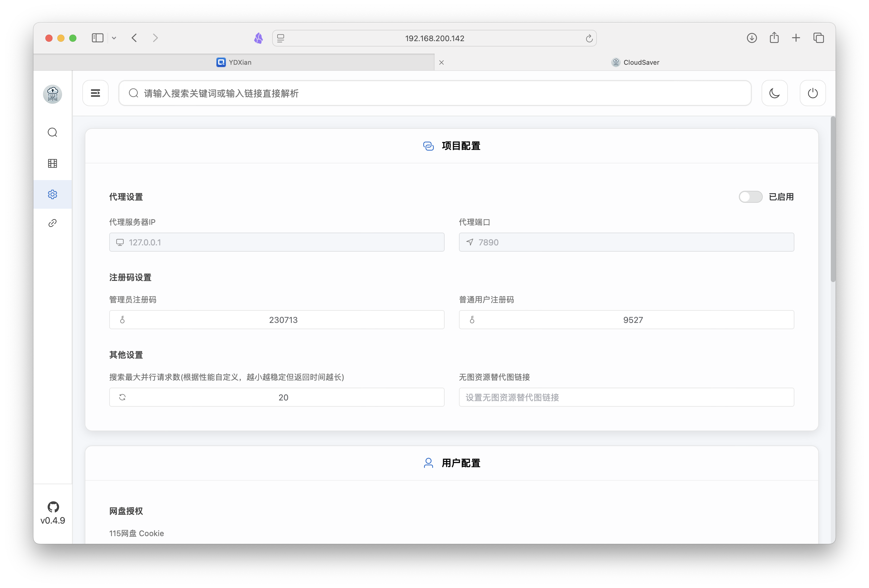Click the refresh icon in parallel requests field
The width and height of the screenshot is (869, 588).
(x=122, y=397)
